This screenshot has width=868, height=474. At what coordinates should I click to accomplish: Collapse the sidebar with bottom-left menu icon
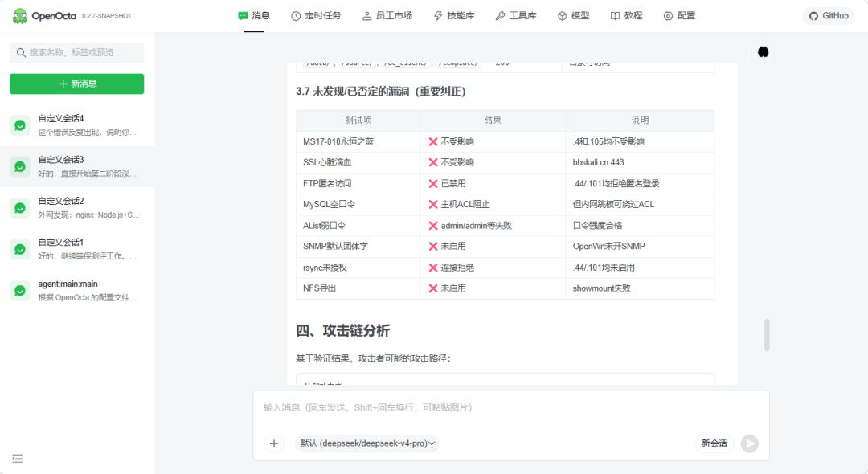tap(17, 459)
